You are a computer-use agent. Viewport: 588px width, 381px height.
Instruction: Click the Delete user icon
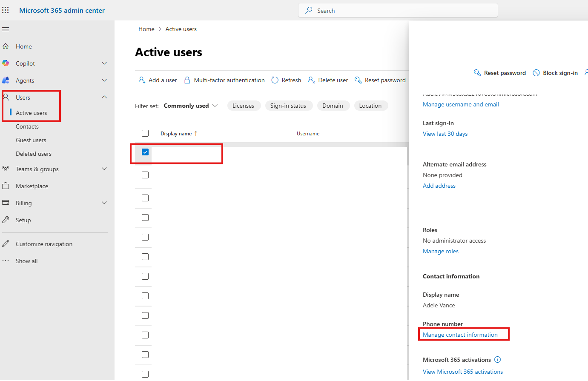click(311, 80)
